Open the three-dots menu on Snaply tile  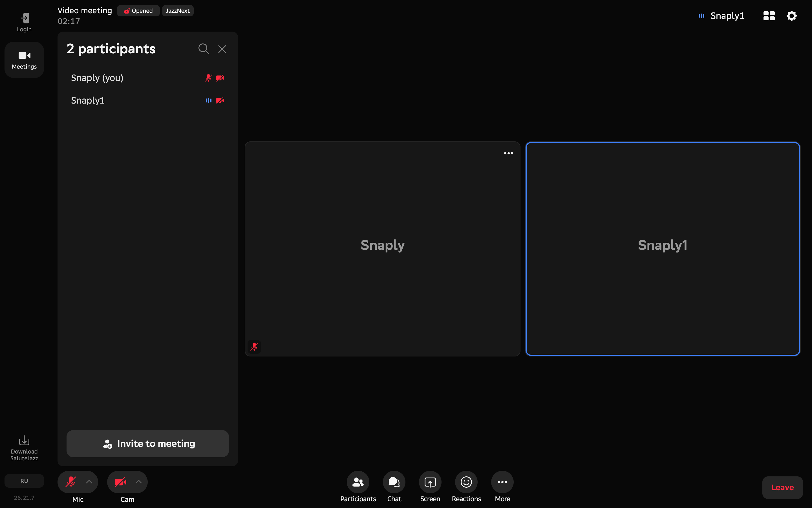(x=508, y=153)
